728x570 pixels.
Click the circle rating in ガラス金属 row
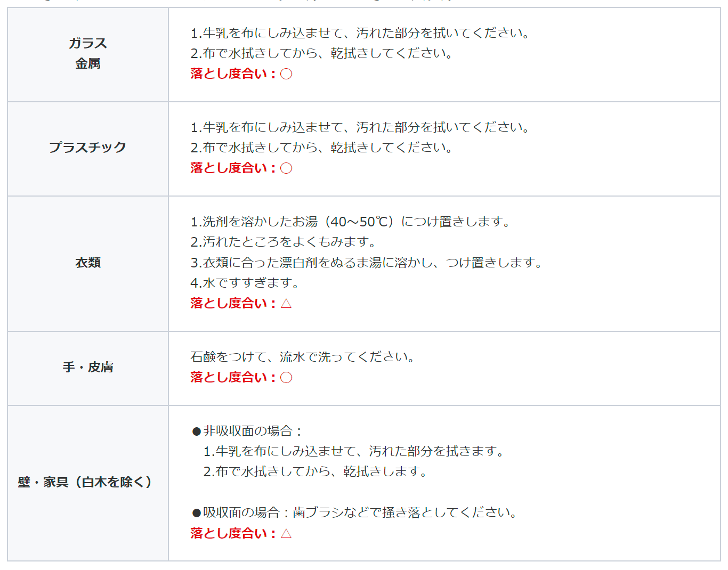click(x=286, y=74)
